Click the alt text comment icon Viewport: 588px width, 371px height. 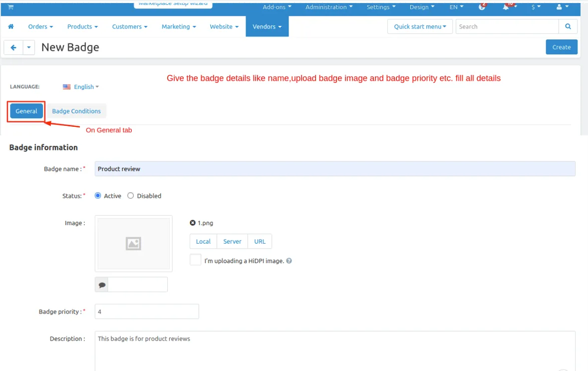coord(102,285)
